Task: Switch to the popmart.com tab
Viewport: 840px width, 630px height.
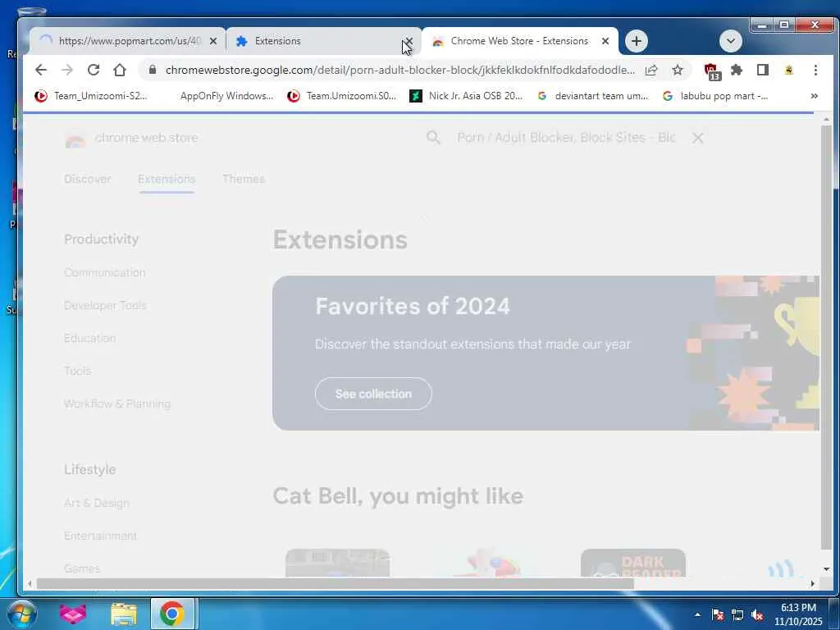Action: pos(127,41)
